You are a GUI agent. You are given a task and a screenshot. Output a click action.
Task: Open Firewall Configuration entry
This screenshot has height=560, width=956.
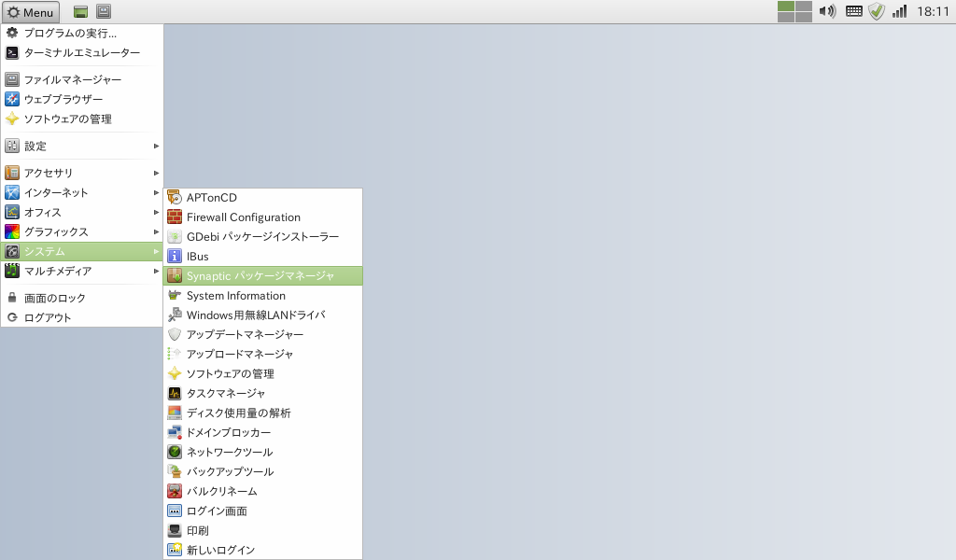[262, 217]
